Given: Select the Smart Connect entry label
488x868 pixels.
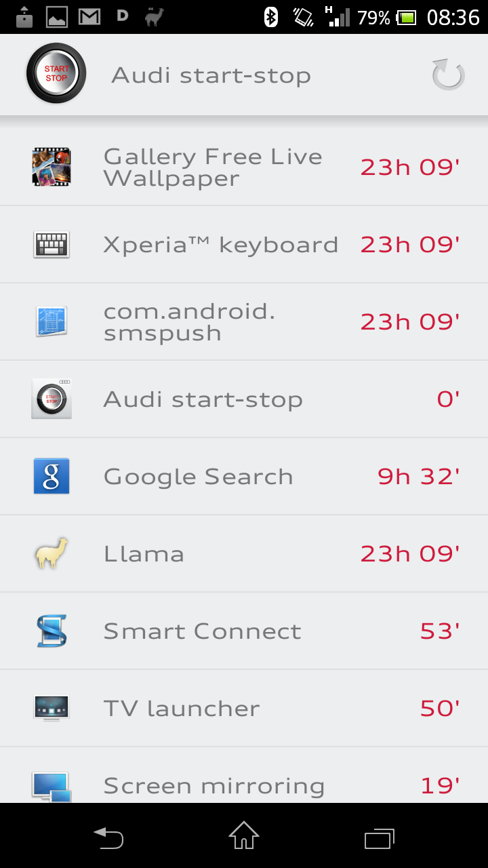Looking at the screenshot, I should pos(202,631).
